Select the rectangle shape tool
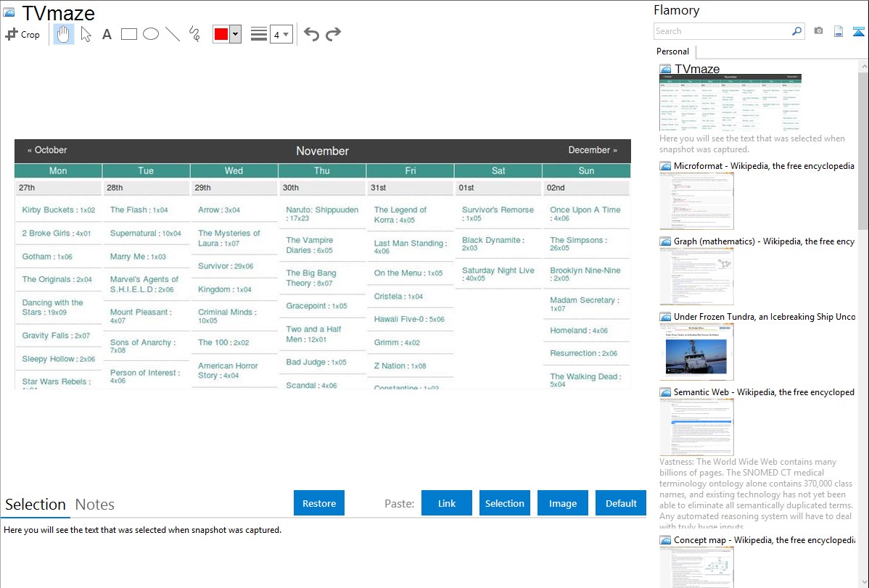 [129, 34]
